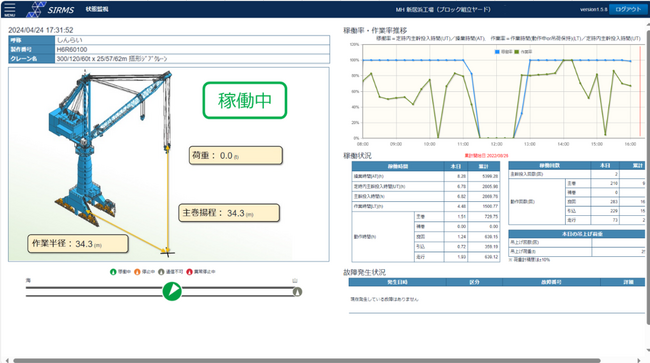Viewport: 650px width, 363px height.
Task: Click cumulative value 5399.28
Action: click(490, 176)
